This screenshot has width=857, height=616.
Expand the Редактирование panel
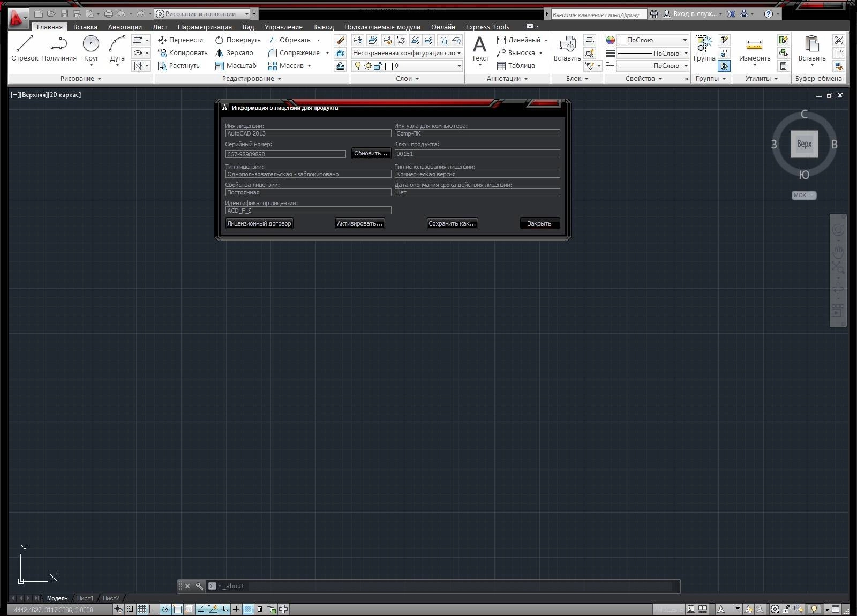pyautogui.click(x=252, y=79)
